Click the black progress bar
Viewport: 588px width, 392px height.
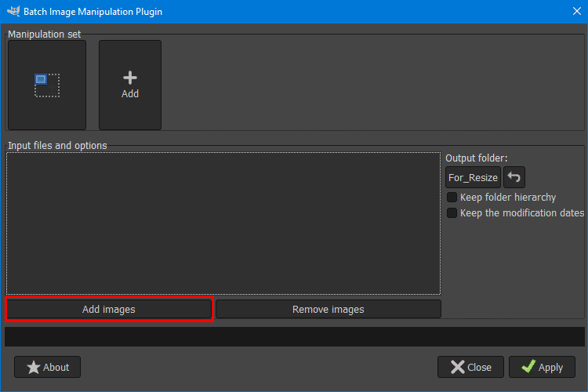294,336
